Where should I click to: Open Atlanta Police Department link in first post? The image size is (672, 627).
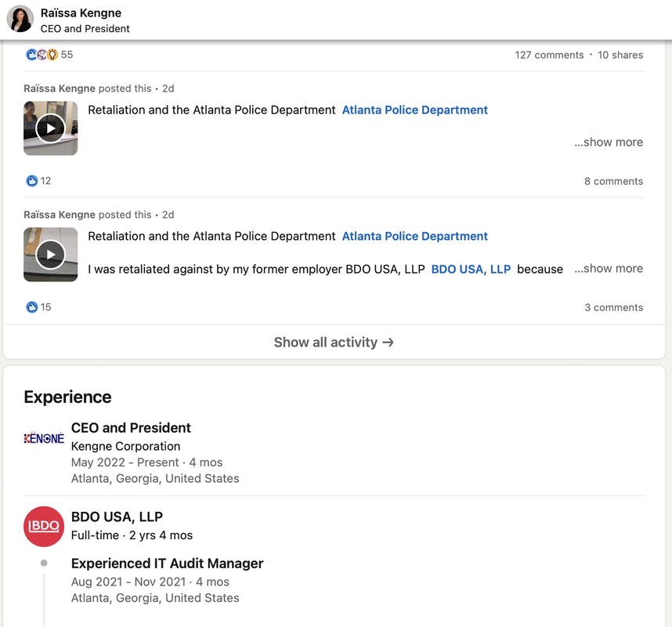tap(415, 111)
